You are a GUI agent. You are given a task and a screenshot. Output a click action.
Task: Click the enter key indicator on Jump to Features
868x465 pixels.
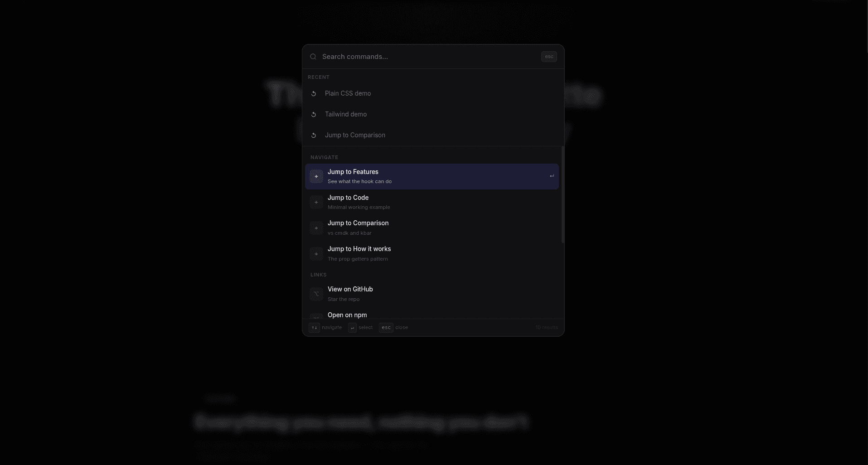click(x=552, y=176)
